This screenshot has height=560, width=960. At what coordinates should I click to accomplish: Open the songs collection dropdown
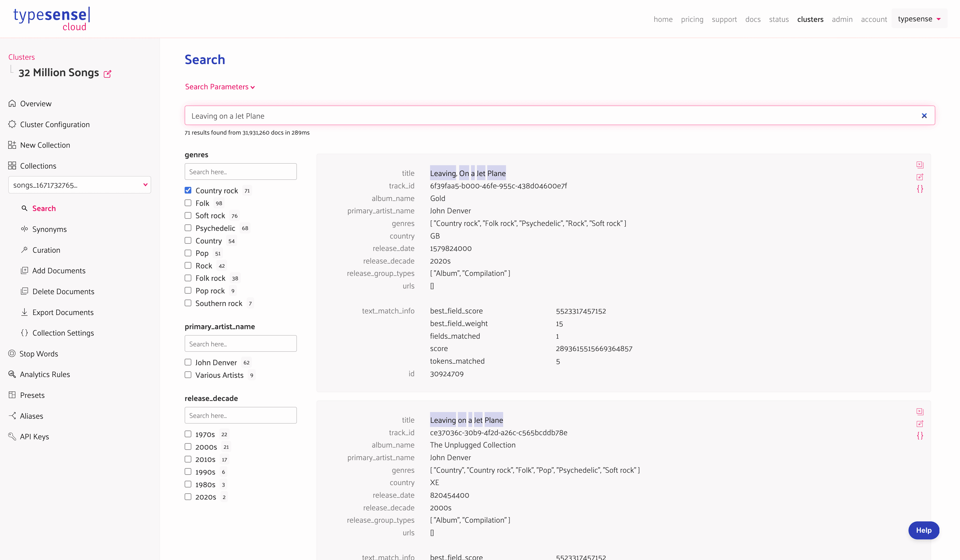coord(80,185)
